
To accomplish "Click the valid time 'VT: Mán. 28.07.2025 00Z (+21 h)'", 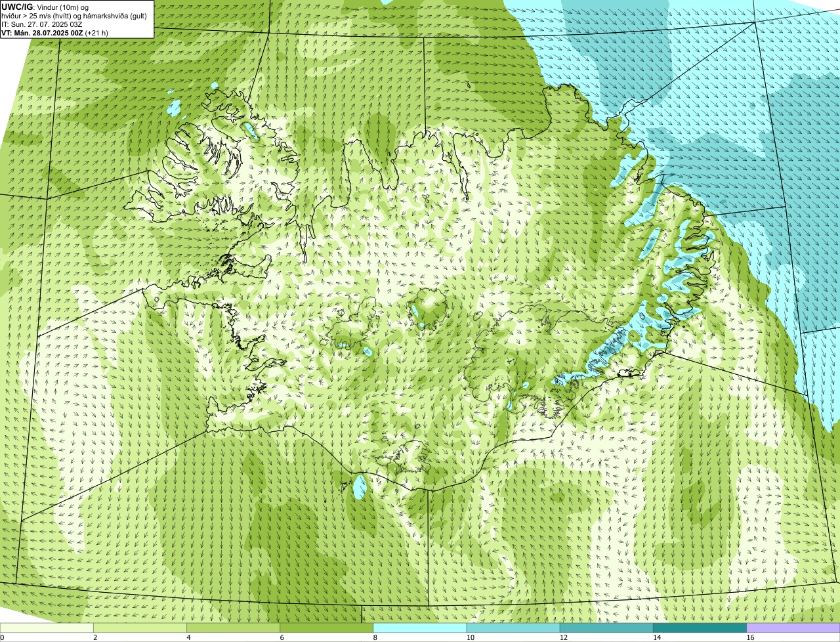I will (x=55, y=32).
